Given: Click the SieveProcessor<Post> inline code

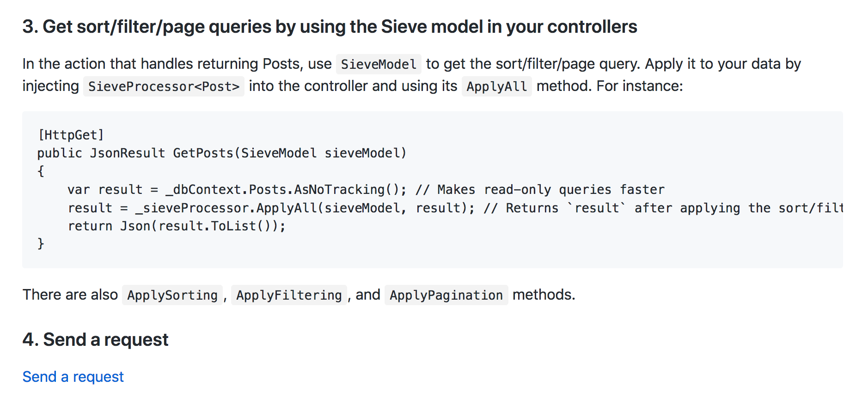Looking at the screenshot, I should click(164, 86).
